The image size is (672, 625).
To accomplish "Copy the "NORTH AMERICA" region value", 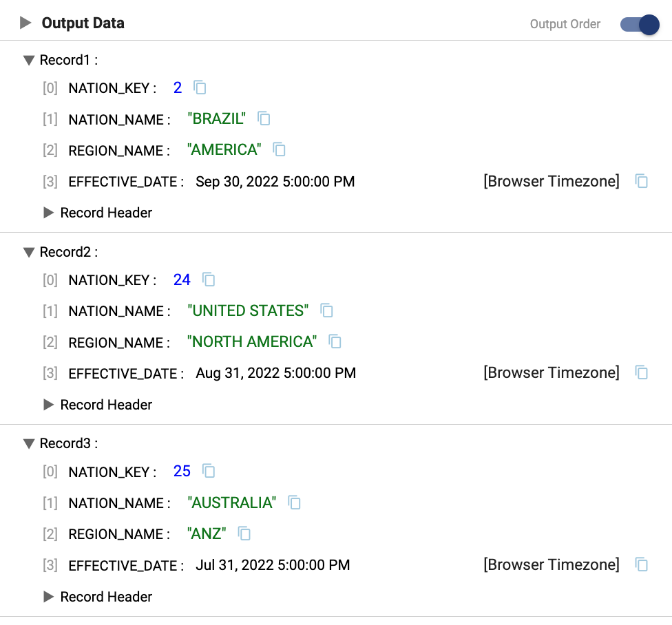I will click(x=335, y=341).
